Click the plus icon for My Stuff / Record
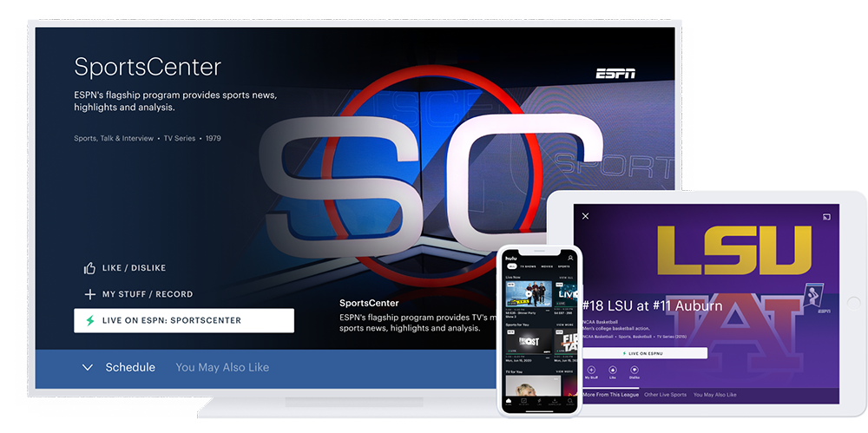Image resolution: width=868 pixels, height=433 pixels. 89,294
